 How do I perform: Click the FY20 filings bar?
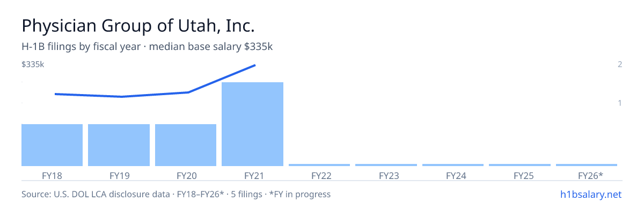click(186, 145)
